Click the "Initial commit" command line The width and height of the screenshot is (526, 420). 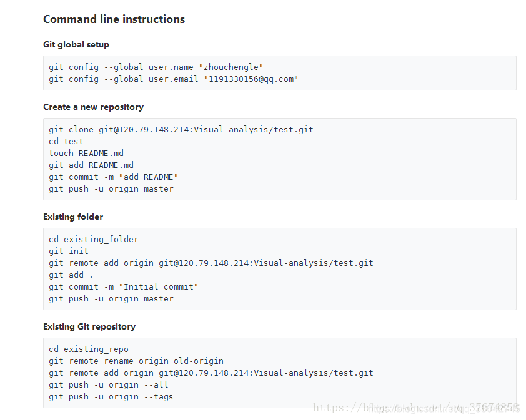(x=124, y=286)
